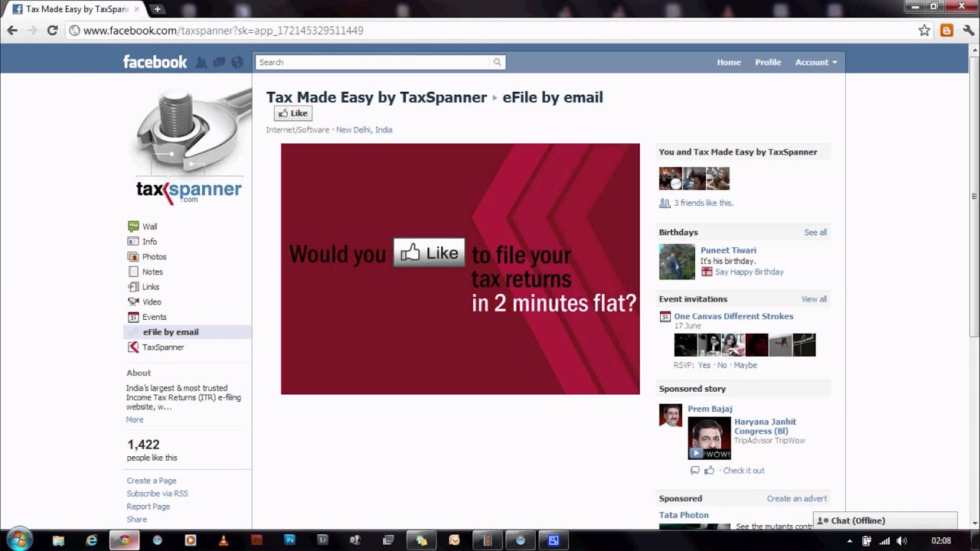This screenshot has width=980, height=551.
Task: Open notifications globe icon in header
Action: [x=237, y=62]
